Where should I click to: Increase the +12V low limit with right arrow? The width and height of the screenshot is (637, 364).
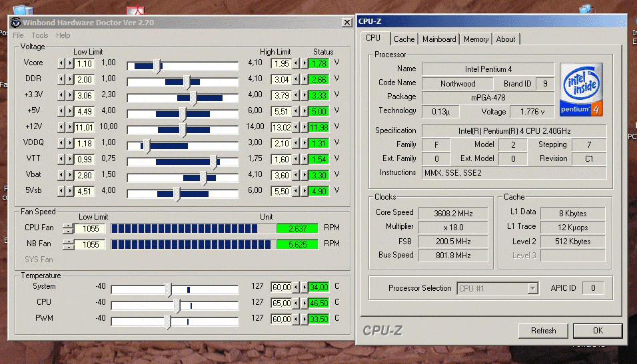pos(69,127)
